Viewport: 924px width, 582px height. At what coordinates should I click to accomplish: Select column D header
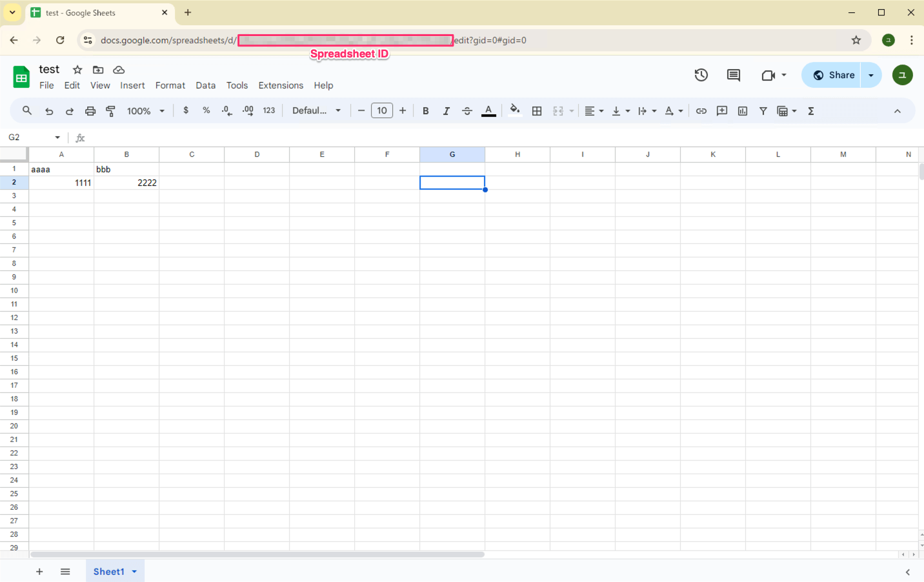click(x=257, y=154)
